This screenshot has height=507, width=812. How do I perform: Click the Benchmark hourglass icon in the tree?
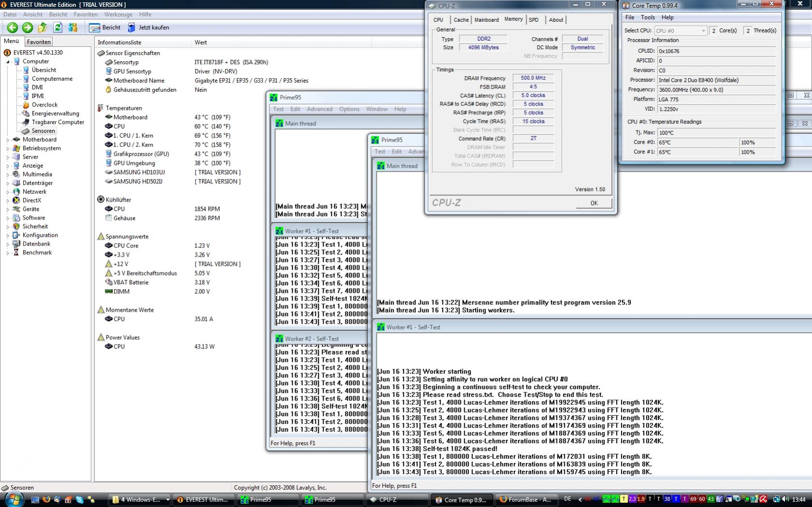(16, 253)
